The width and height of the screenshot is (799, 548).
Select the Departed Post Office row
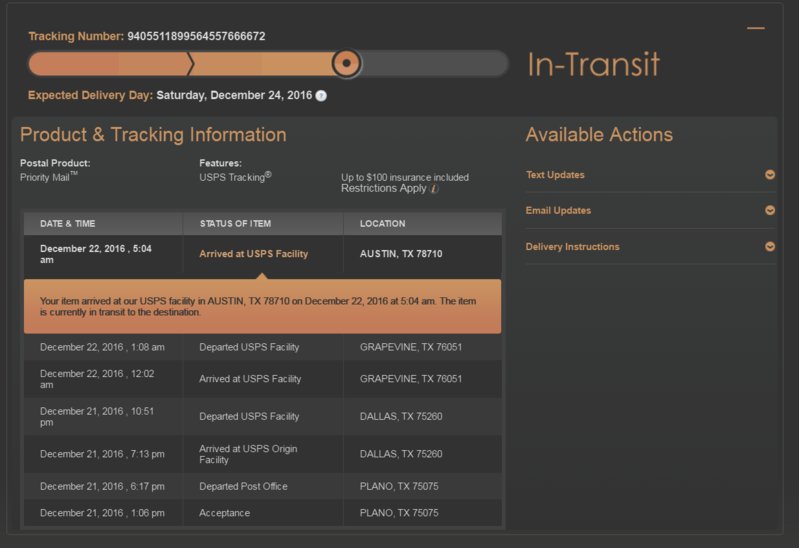coord(262,486)
